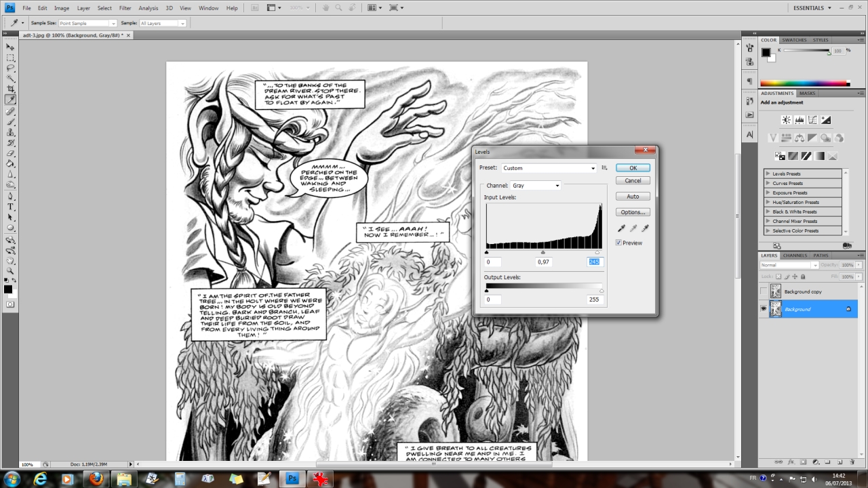Select the Zoom tool in the toolbox
This screenshot has height=488, width=868.
(11, 270)
